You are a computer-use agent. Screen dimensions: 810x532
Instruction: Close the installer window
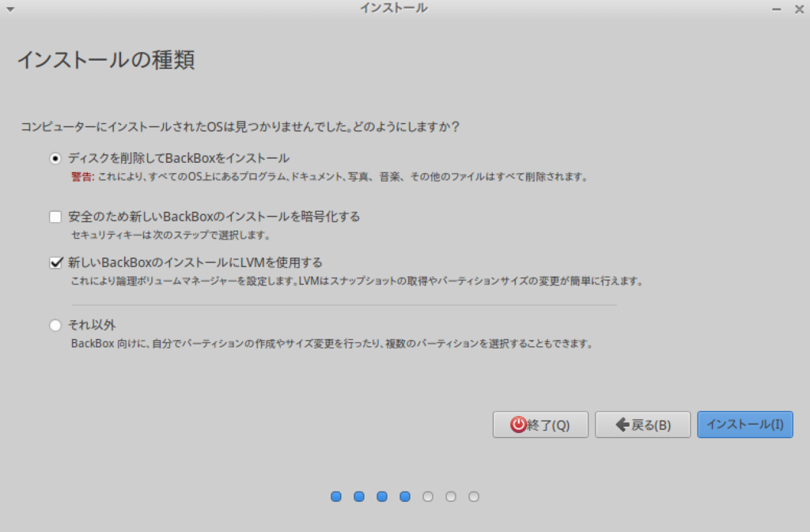(x=799, y=9)
